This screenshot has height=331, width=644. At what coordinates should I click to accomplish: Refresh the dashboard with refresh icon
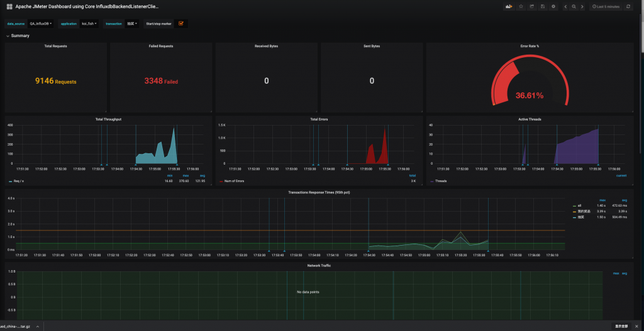[628, 6]
